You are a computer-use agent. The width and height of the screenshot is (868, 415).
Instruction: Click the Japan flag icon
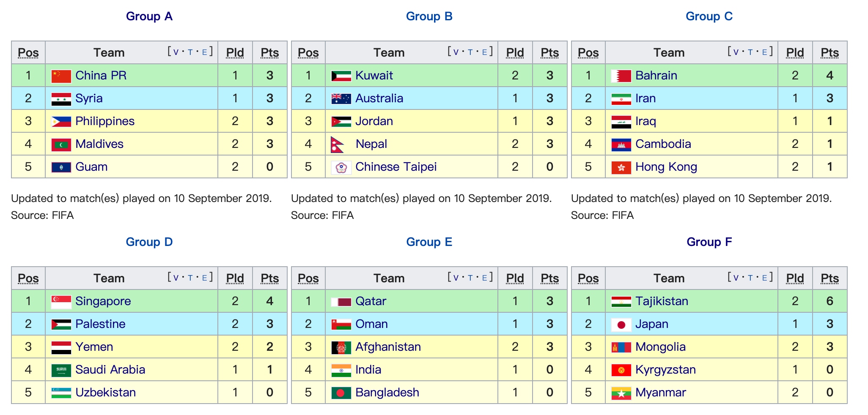click(x=621, y=325)
